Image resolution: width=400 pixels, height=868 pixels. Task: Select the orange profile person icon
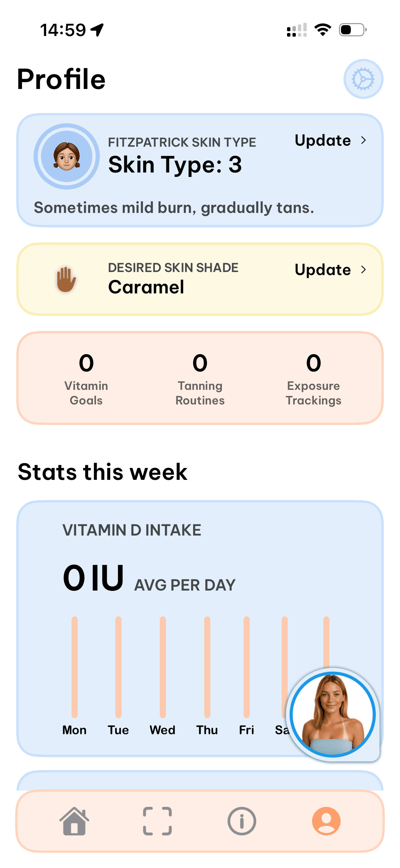pyautogui.click(x=326, y=821)
